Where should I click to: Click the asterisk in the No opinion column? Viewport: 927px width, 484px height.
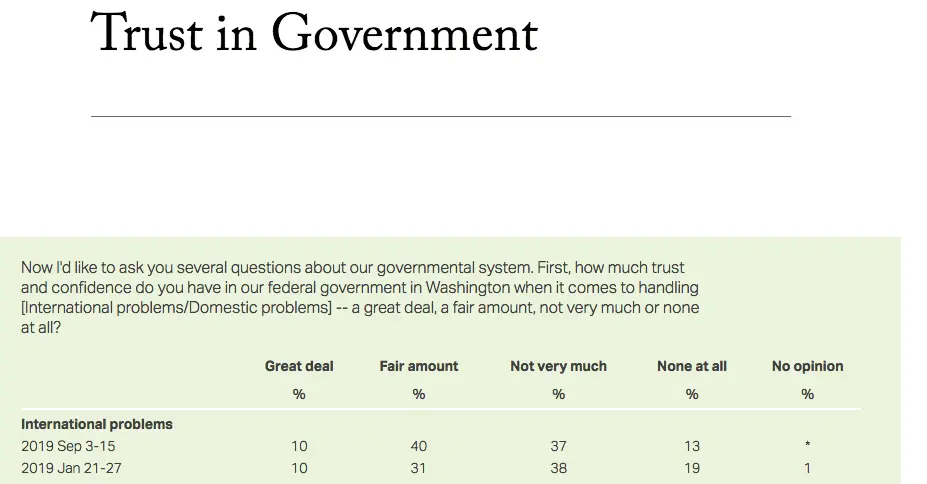[x=808, y=446]
